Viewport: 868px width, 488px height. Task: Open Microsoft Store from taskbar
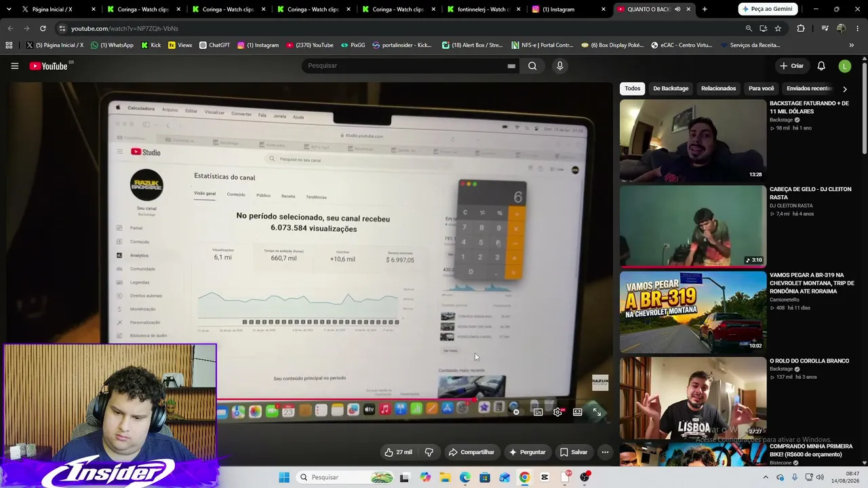[x=485, y=477]
